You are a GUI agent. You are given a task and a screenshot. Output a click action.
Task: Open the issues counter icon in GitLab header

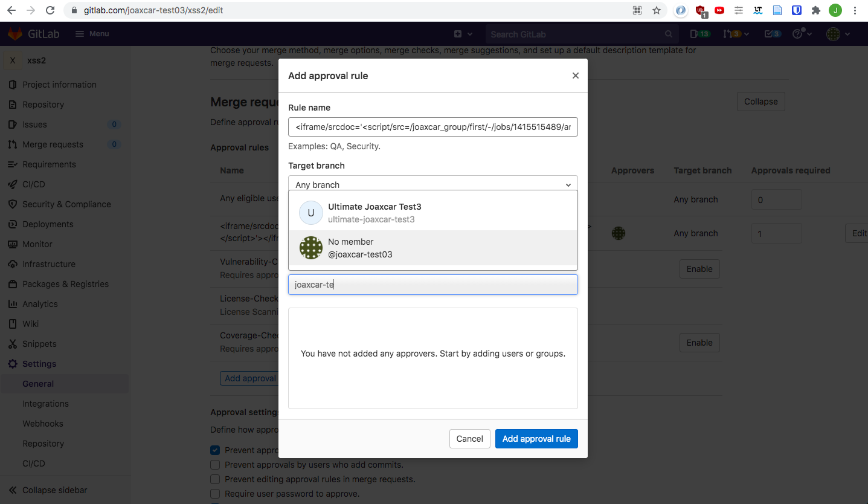700,34
